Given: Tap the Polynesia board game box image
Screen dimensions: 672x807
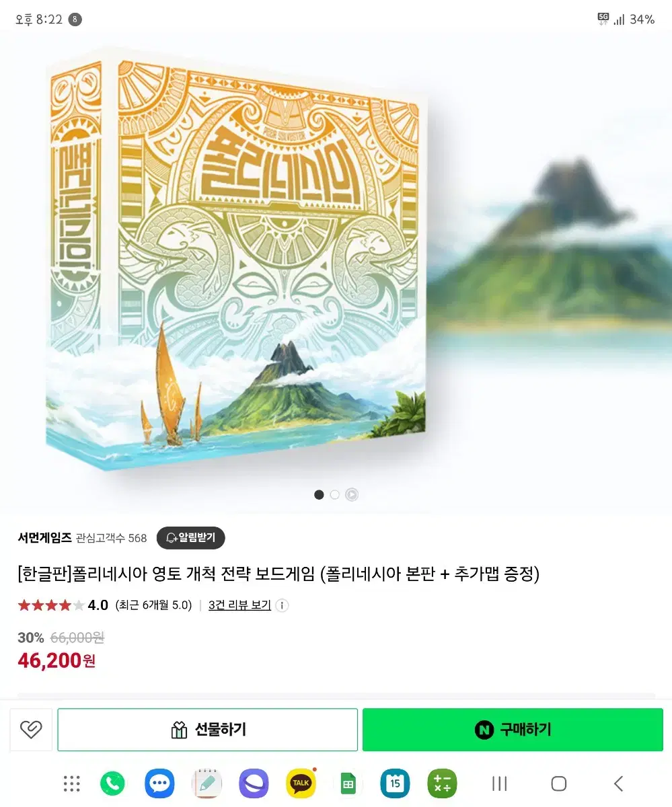Looking at the screenshot, I should click(x=237, y=262).
